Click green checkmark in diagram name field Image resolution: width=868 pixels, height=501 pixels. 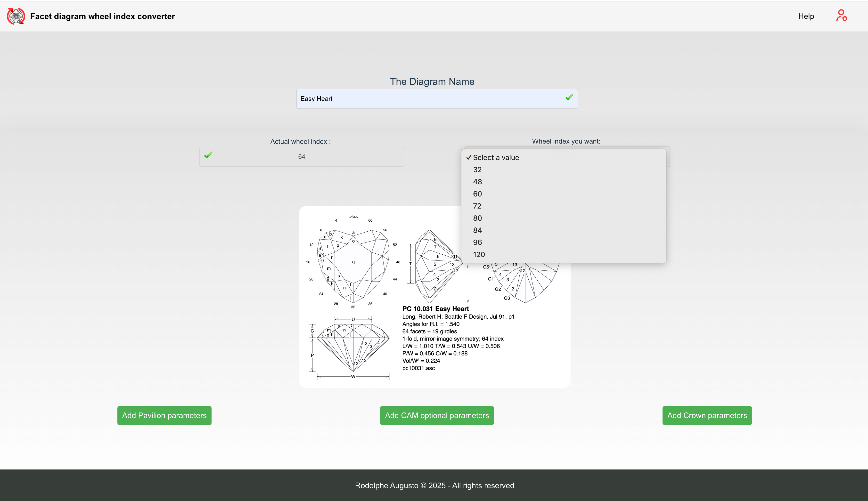point(569,98)
